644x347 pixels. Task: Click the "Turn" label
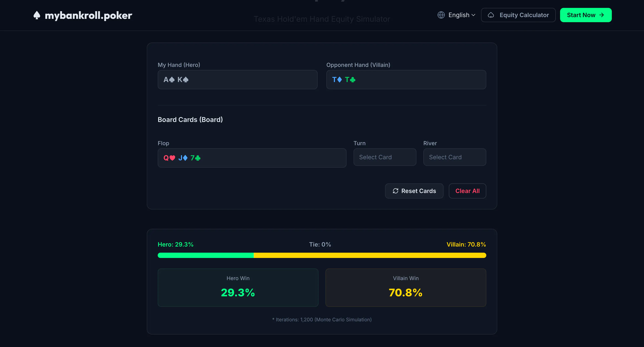(359, 143)
